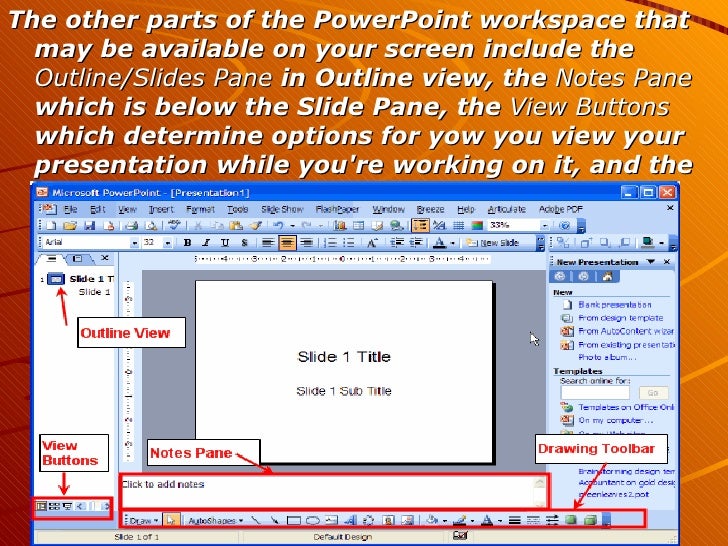Open the Font Color dropdown in Formatting toolbar
Screen dimensions: 728x546
[x=453, y=243]
